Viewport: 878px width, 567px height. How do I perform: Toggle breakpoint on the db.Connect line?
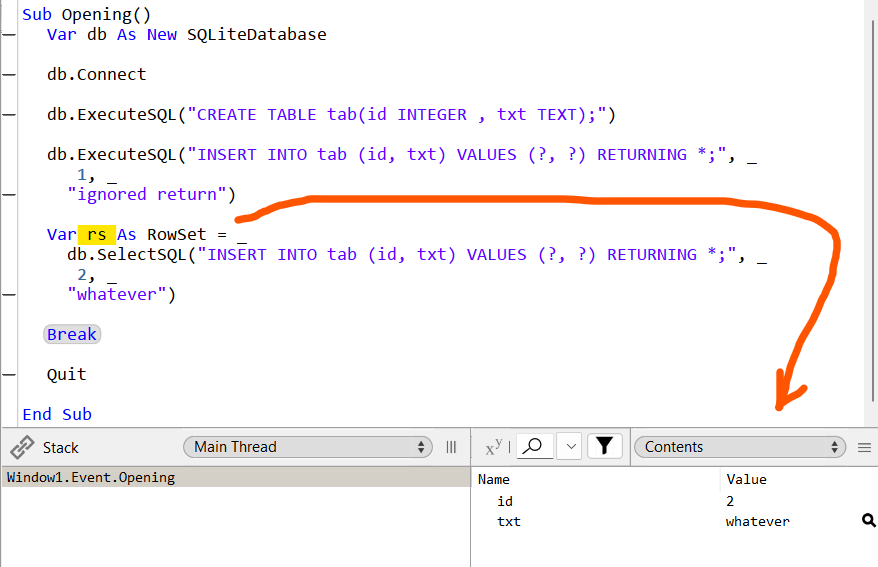click(9, 75)
